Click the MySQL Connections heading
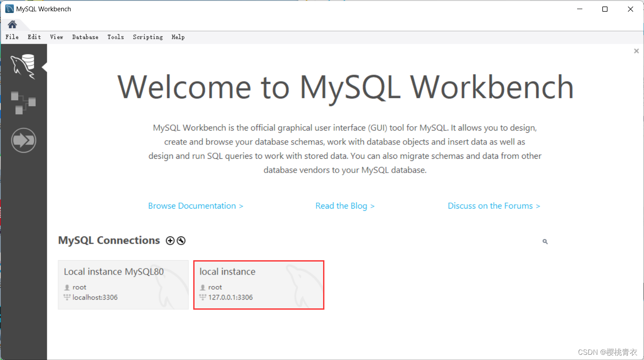The image size is (644, 360). (109, 240)
